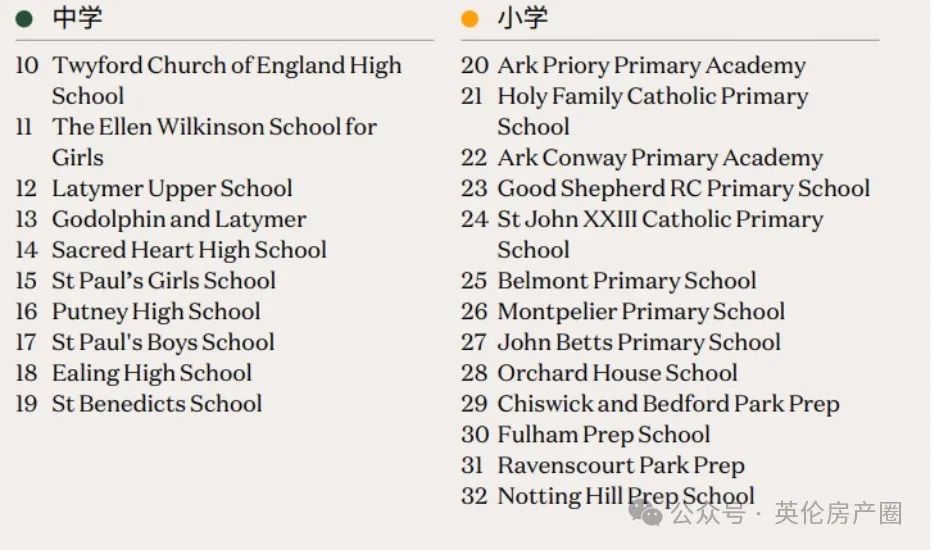
Task: Click the orange dot beside 小学
Action: click(470, 19)
